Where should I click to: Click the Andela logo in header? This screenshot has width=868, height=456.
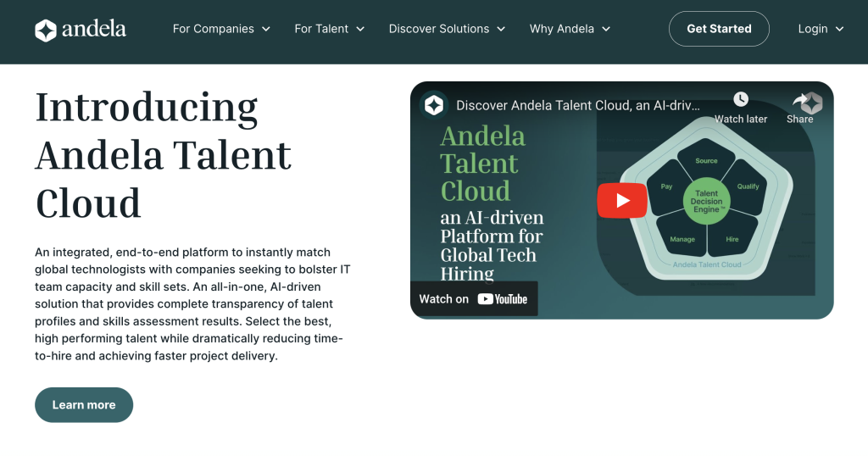pyautogui.click(x=81, y=30)
